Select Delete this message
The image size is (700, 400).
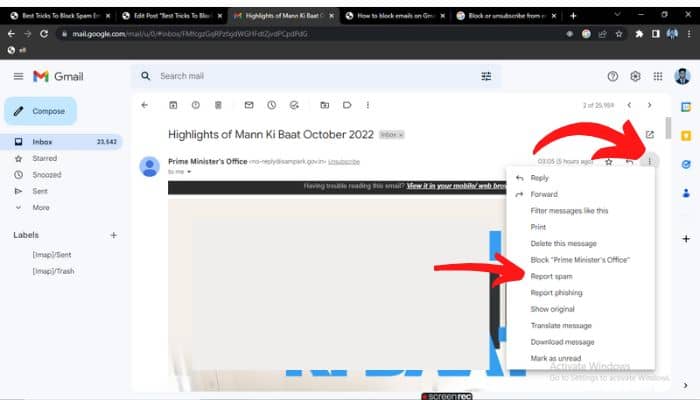coord(580,243)
